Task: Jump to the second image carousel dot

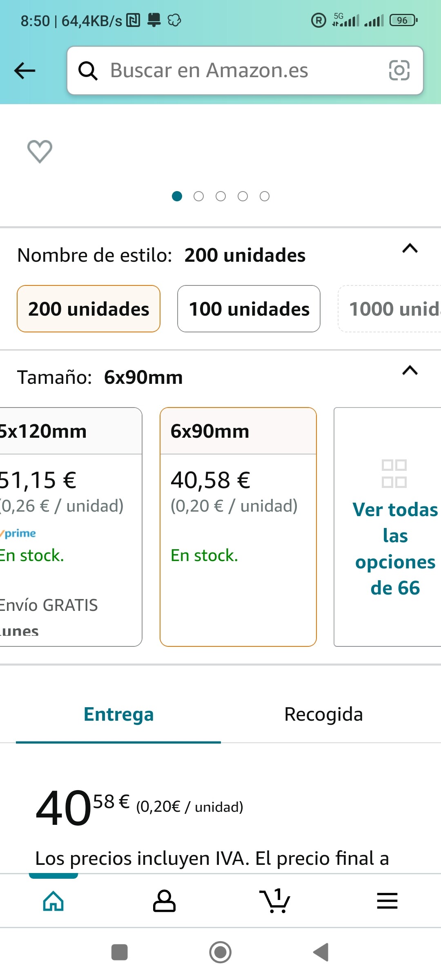Action: 199,196
